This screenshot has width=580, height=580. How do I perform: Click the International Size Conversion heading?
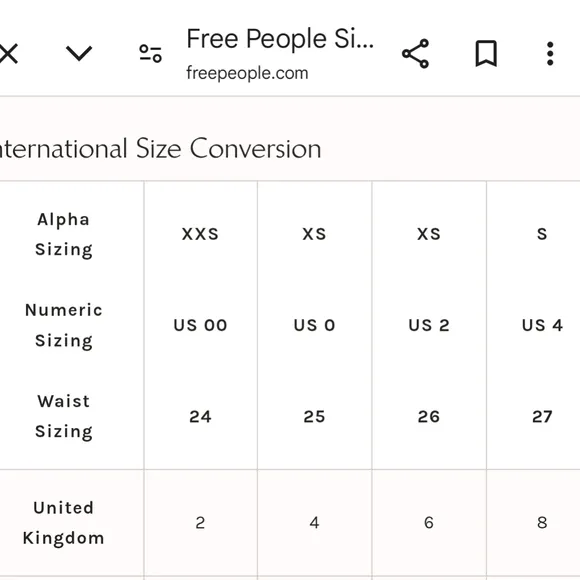coord(160,149)
